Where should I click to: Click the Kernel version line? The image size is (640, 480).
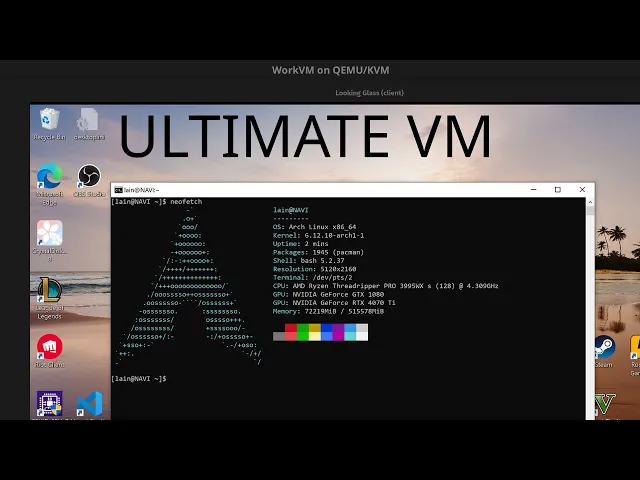coord(318,236)
